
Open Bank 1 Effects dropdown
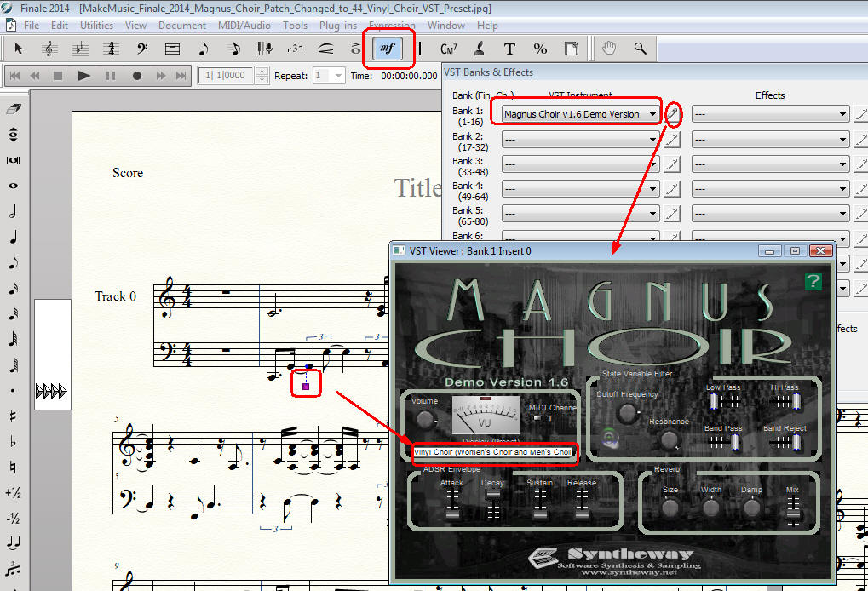770,115
